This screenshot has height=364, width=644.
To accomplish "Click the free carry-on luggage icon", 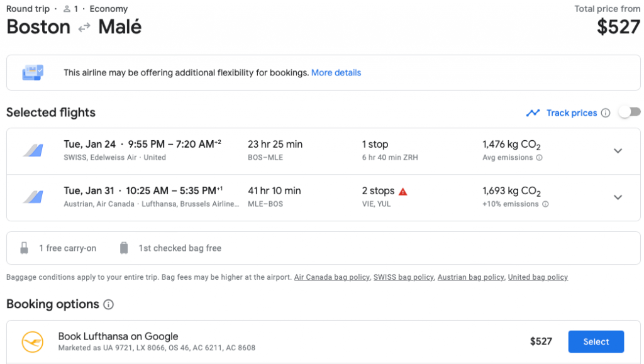I will click(25, 248).
